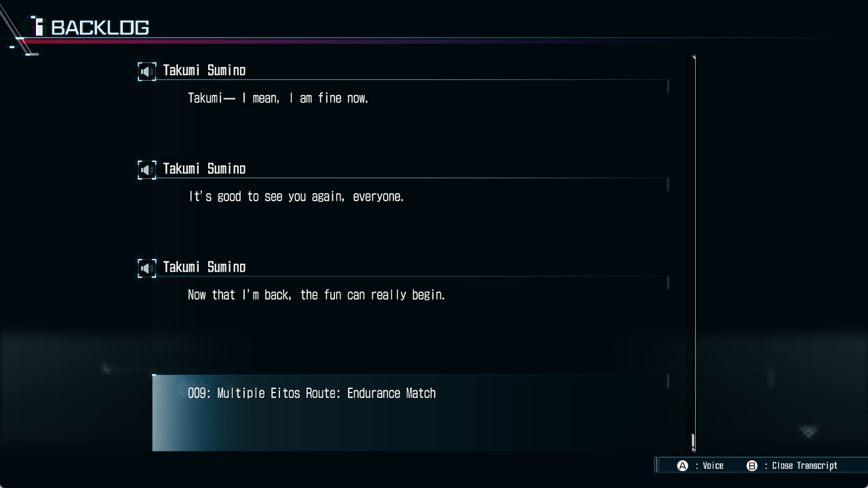Click the middle of the backlog scrollbar track
The width and height of the screenshot is (868, 488).
694,253
